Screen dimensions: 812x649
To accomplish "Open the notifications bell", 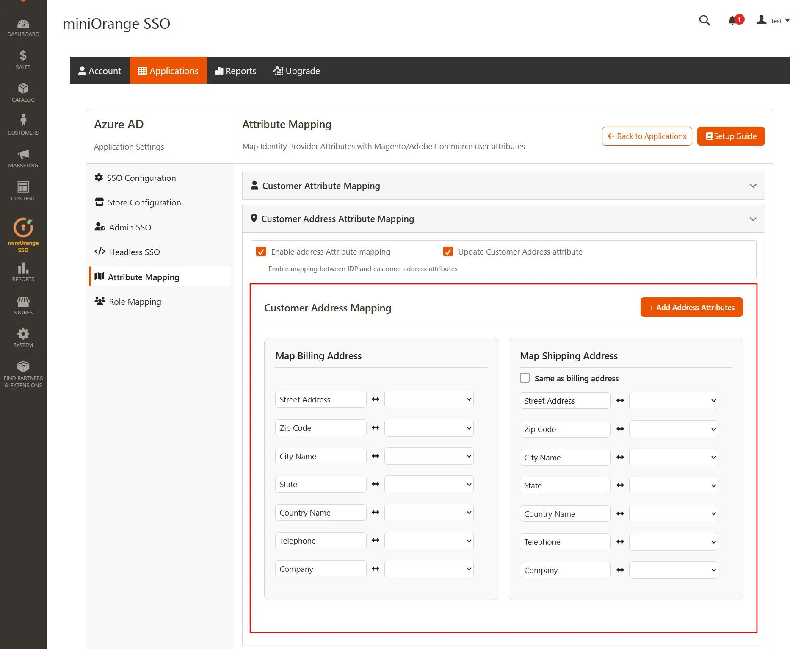I will [732, 20].
